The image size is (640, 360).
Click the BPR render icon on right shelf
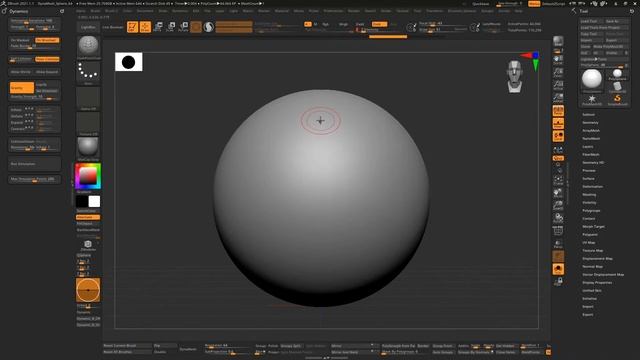558,41
